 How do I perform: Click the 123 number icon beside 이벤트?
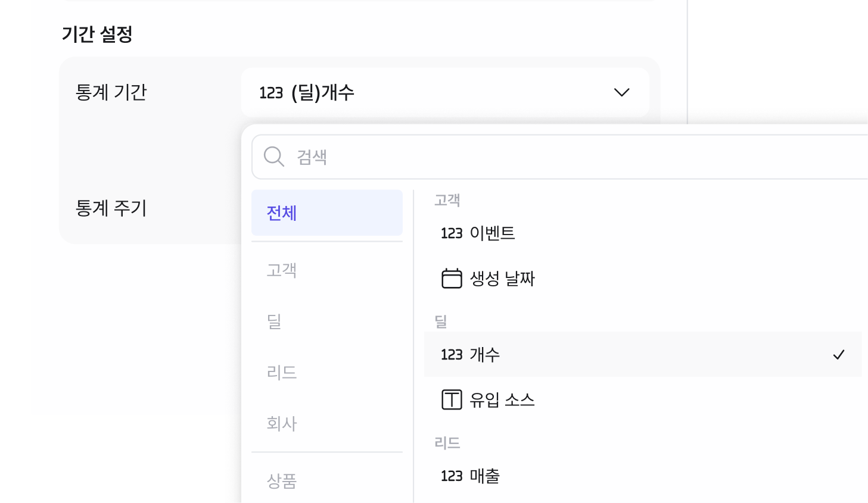pos(452,233)
